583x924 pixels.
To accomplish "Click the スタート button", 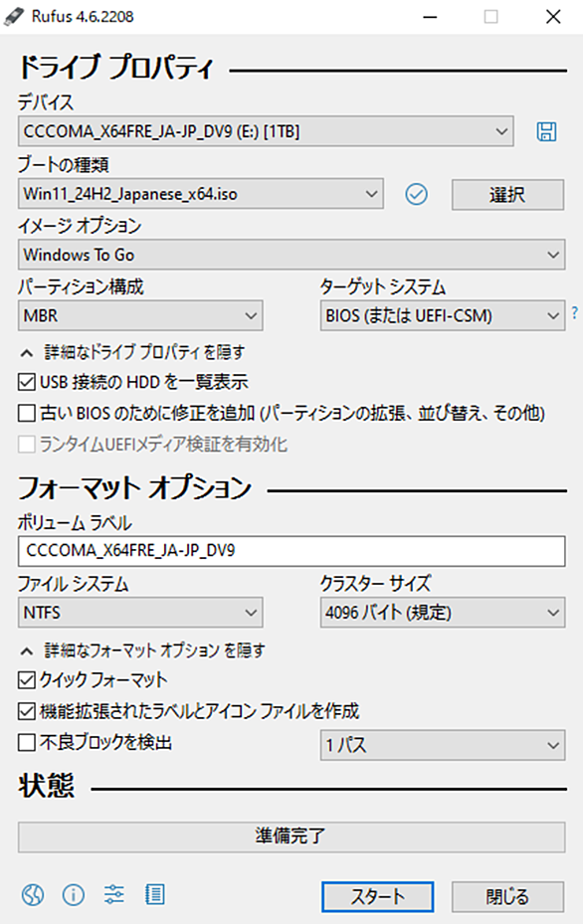I will [x=377, y=896].
